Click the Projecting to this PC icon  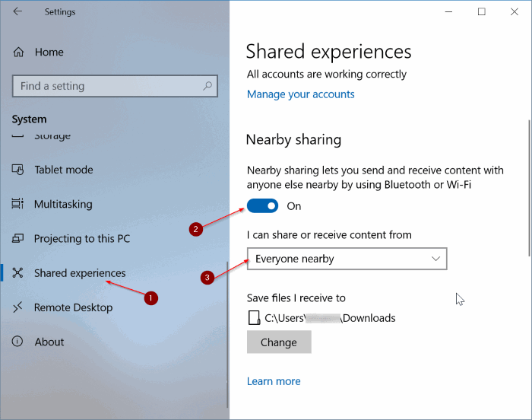pos(18,239)
